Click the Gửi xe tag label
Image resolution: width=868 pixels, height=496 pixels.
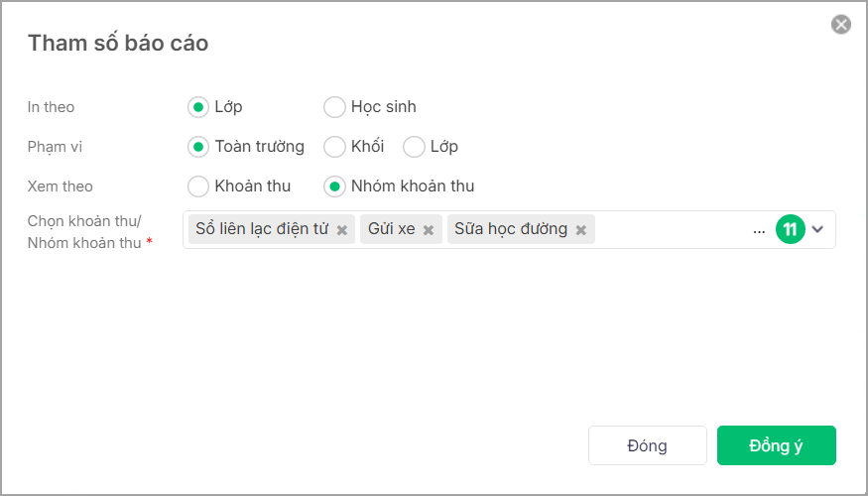point(391,229)
